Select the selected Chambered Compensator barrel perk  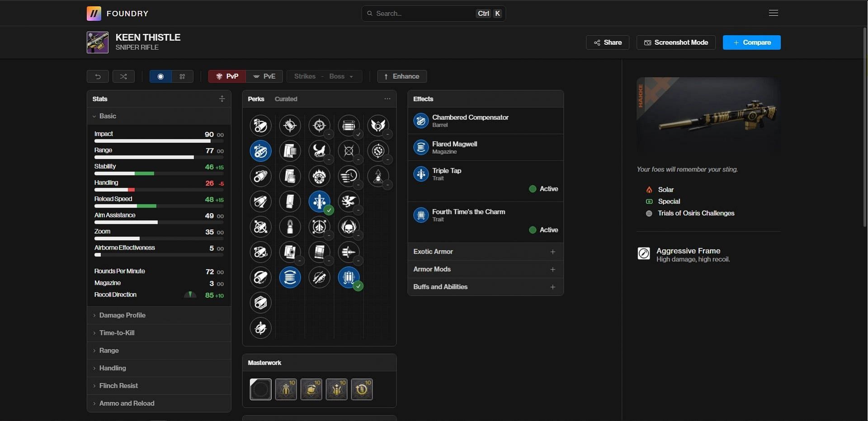[x=261, y=151]
